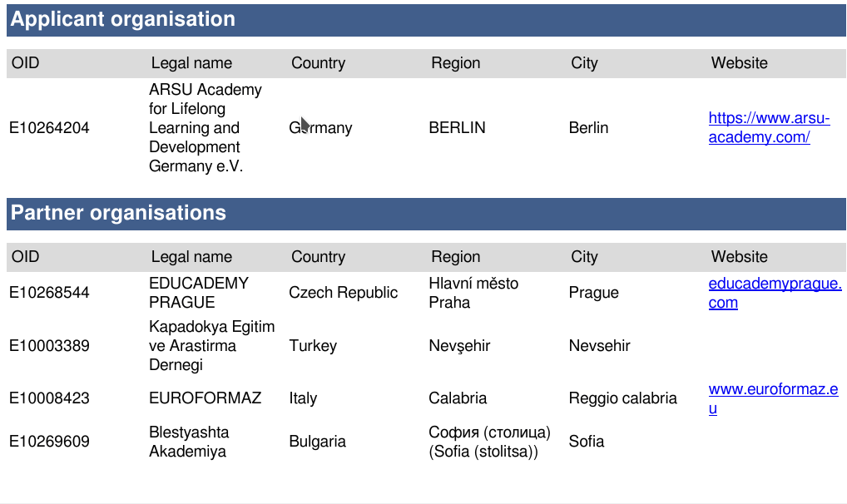Click the ARSU Academy legal name text
Viewport: 847px width, 504px height.
[x=205, y=128]
